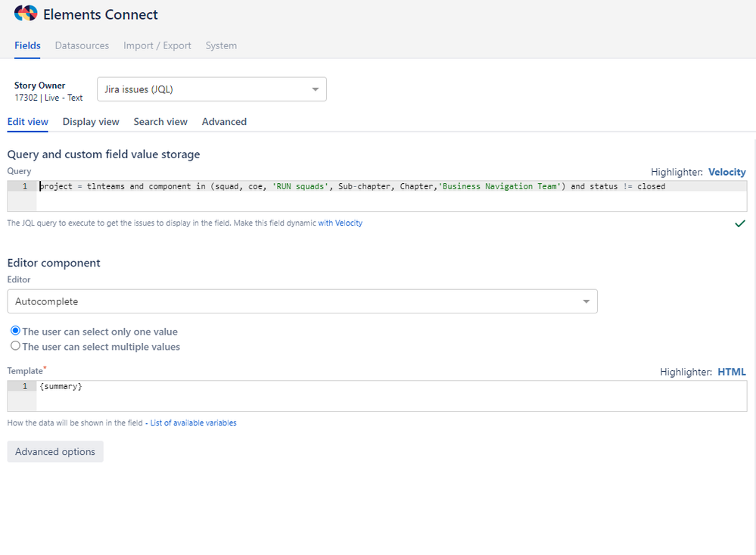Click the green query validation checkmark
The height and width of the screenshot is (555, 756).
click(739, 223)
